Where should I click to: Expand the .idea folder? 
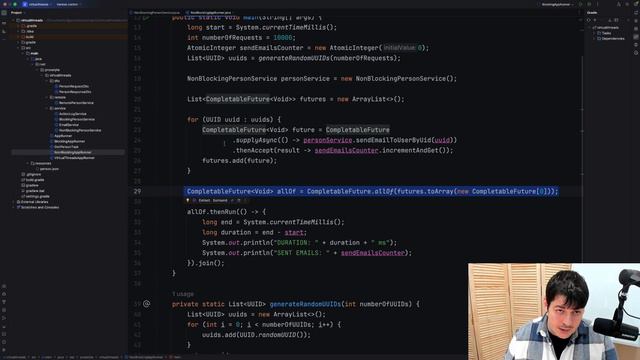tap(18, 31)
